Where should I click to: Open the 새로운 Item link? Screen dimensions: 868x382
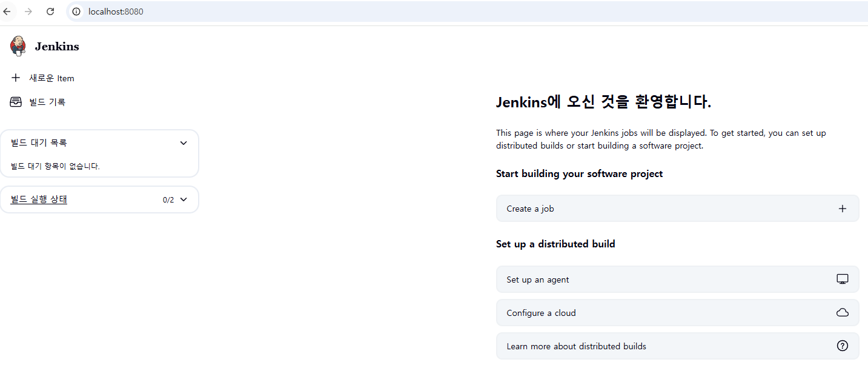[x=51, y=78]
